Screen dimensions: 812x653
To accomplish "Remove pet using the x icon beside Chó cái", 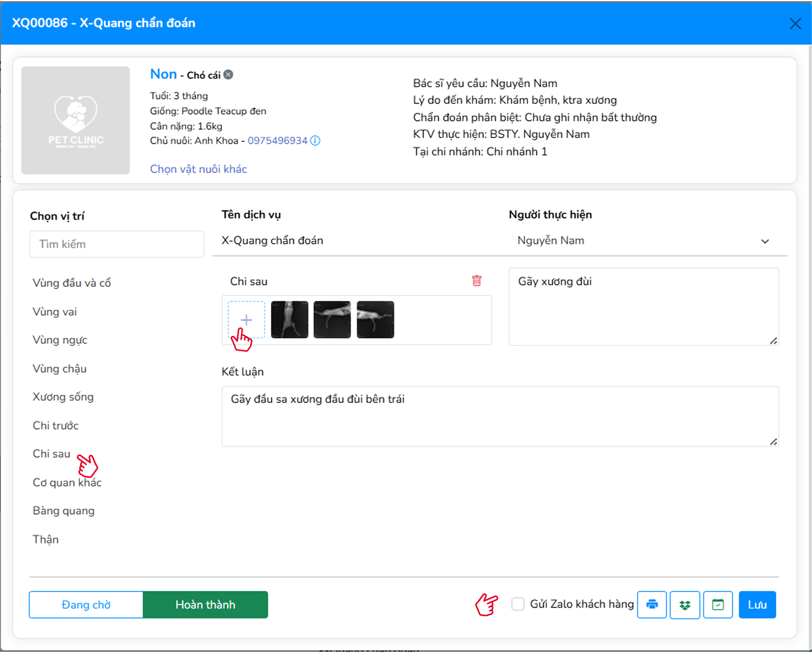I will 228,75.
